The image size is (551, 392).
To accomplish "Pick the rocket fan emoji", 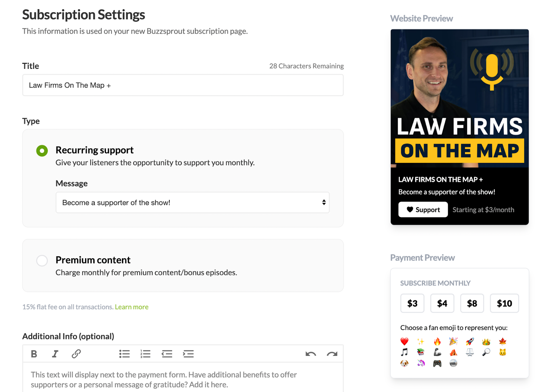I will point(470,341).
